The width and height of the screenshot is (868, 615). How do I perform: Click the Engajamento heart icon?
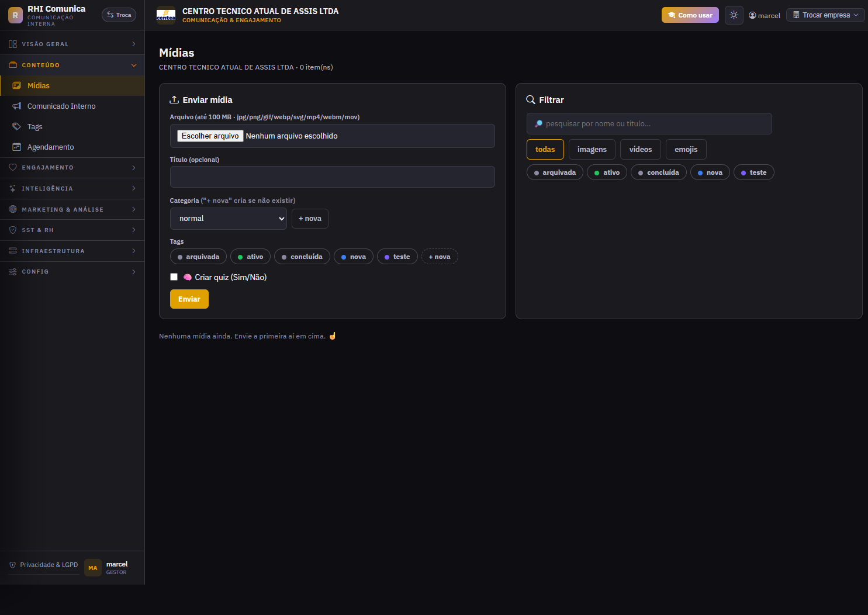13,167
